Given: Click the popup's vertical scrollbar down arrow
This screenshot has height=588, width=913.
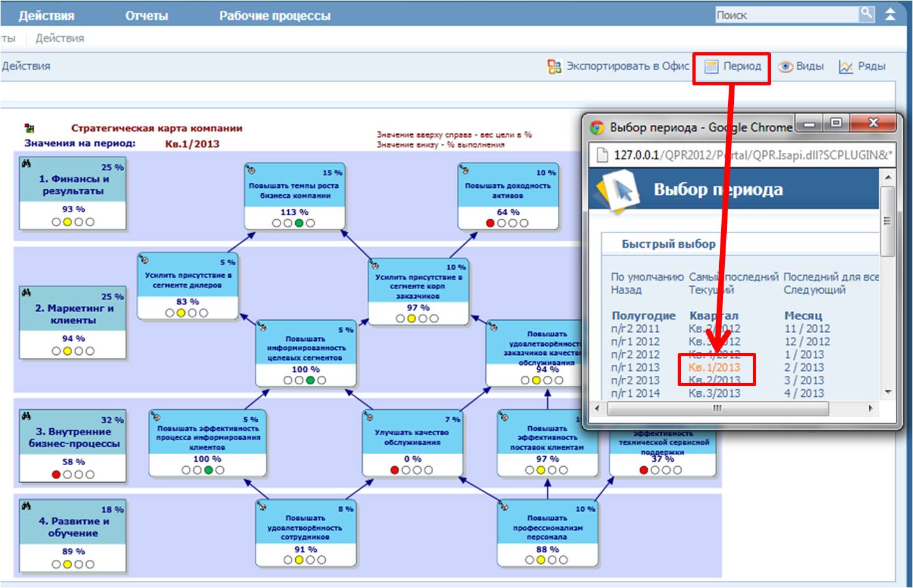Looking at the screenshot, I should pos(887,392).
